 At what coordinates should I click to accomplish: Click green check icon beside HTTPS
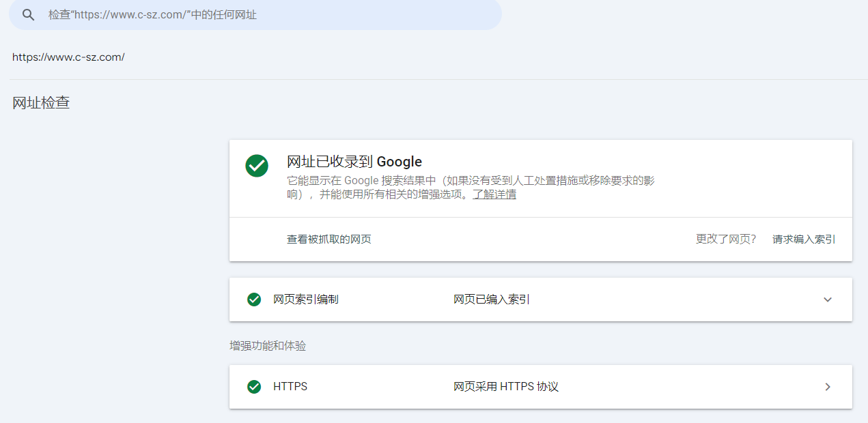(254, 387)
